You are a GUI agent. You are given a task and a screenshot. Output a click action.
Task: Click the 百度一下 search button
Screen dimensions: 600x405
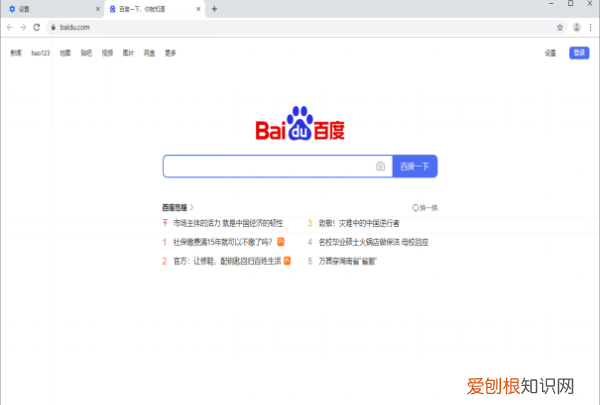click(415, 166)
